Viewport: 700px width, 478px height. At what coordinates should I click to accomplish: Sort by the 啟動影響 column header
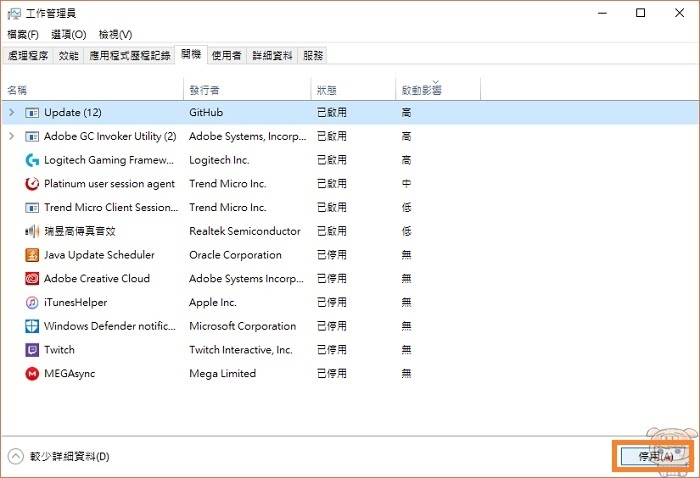tap(438, 90)
